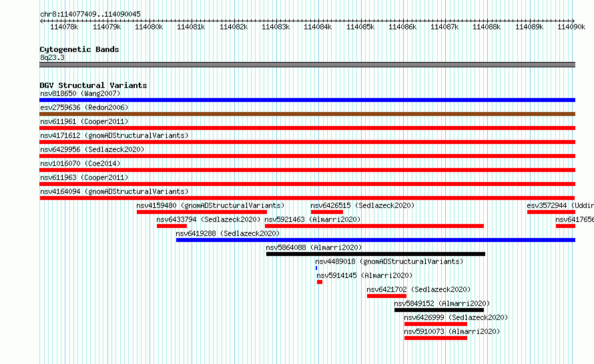Click the nsv6426999 (Sedlazeck2020) red bar

(x=436, y=324)
